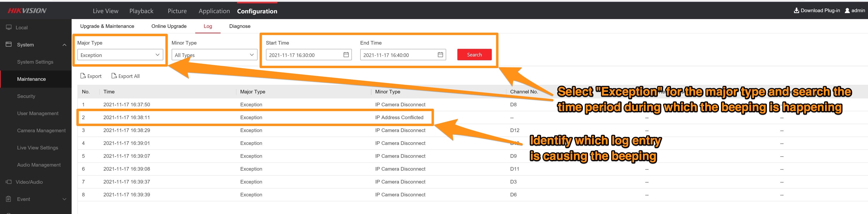Open the Online Upgrade tab

pyautogui.click(x=169, y=26)
